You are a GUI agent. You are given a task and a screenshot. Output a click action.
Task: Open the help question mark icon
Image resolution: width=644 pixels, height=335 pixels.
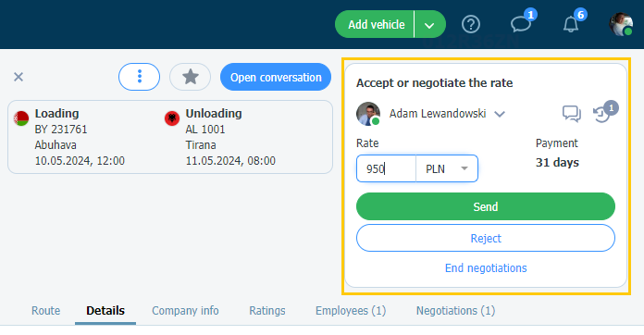point(471,25)
